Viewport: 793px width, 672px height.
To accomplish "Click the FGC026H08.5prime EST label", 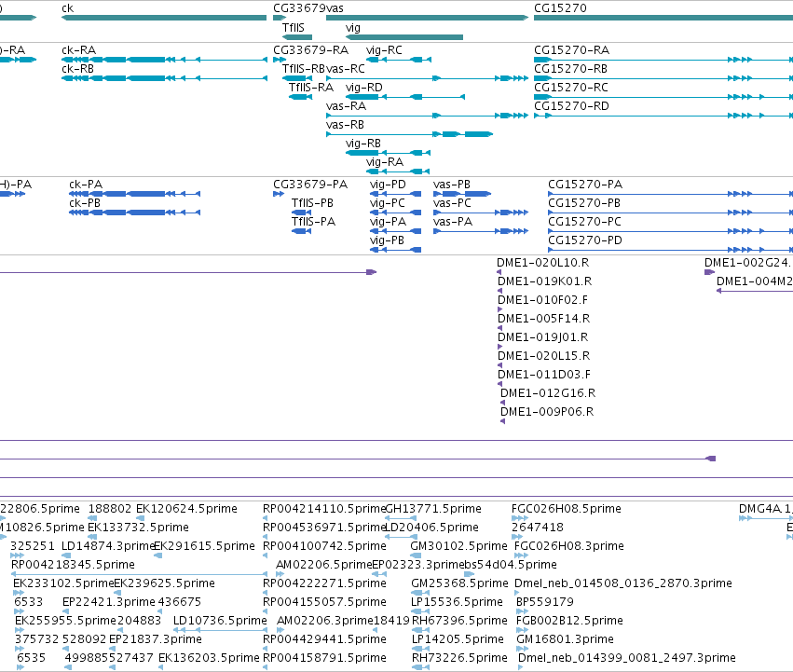I will point(566,509).
